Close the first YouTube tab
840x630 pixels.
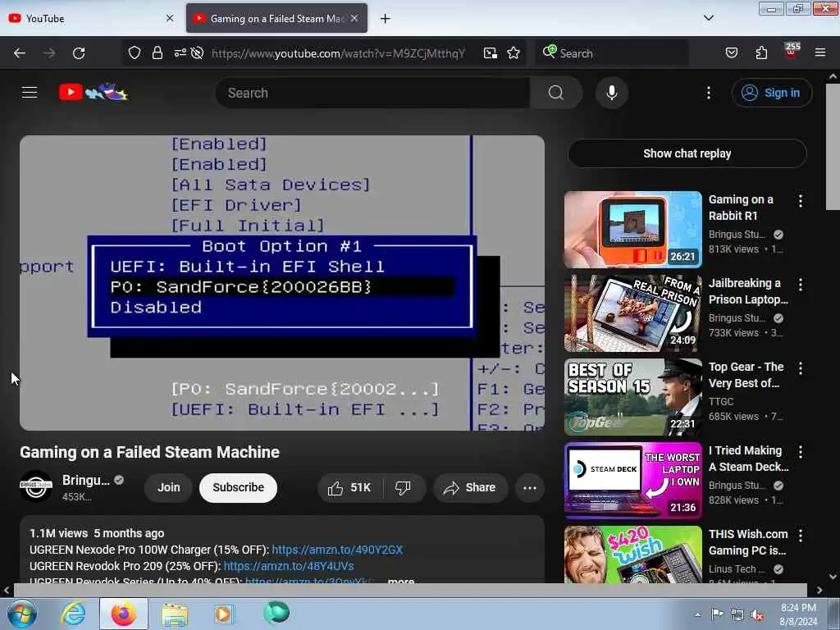[169, 18]
